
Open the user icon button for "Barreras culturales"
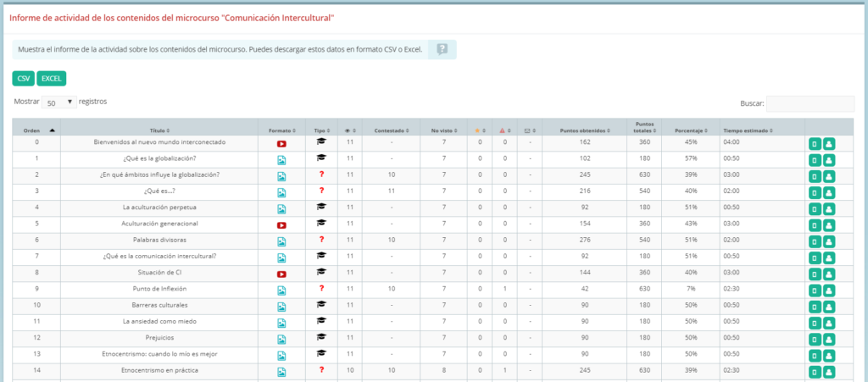829,307
